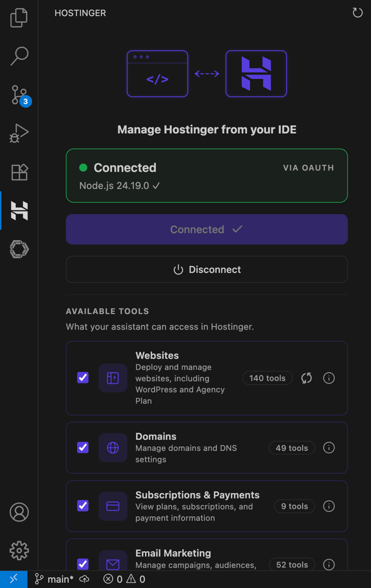Screen dimensions: 371x588
Task: Click the green Connected status card
Action: pyautogui.click(x=207, y=176)
